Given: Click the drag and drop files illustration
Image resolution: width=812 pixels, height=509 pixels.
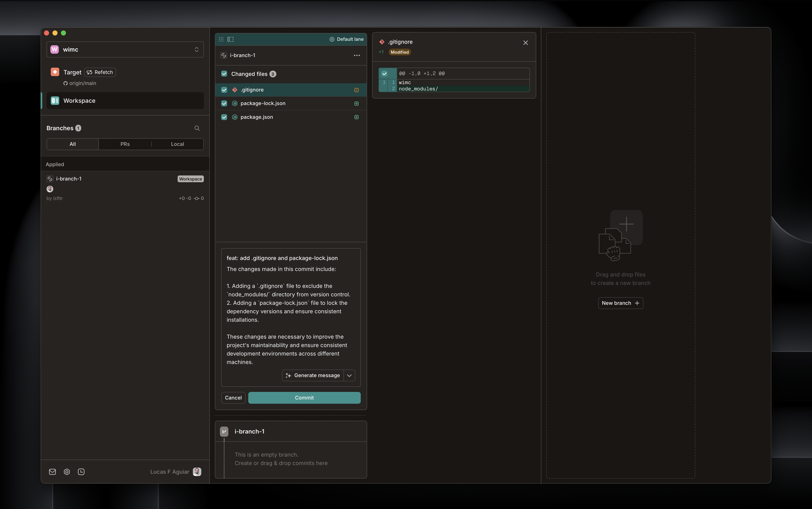Looking at the screenshot, I should click(620, 236).
